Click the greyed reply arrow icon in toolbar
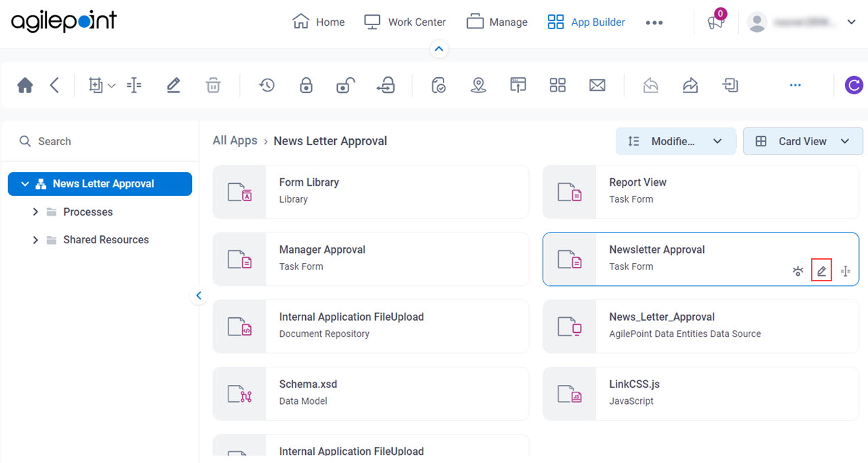This screenshot has height=463, width=868. pyautogui.click(x=651, y=85)
